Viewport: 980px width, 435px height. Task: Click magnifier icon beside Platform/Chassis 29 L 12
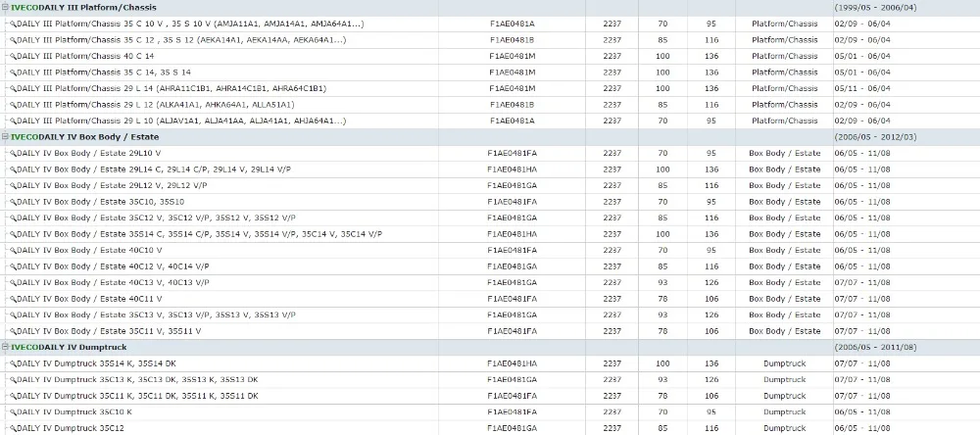(x=13, y=105)
